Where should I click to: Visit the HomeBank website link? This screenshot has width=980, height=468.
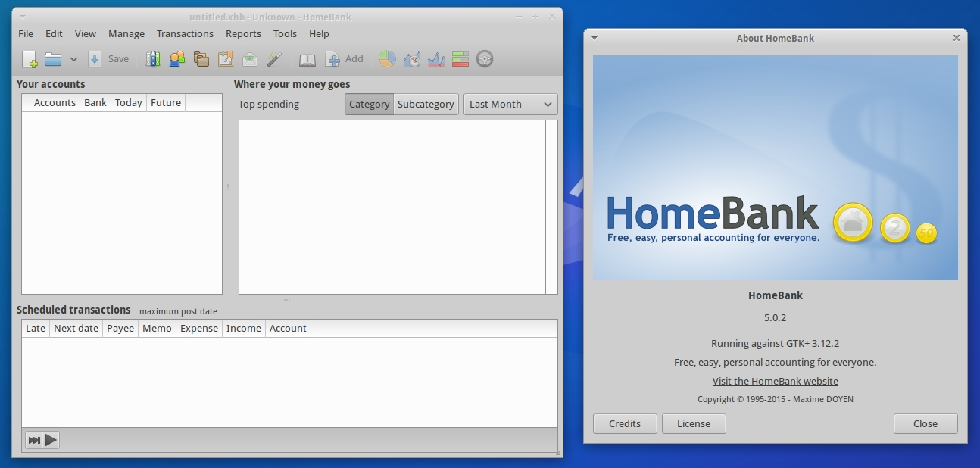775,381
